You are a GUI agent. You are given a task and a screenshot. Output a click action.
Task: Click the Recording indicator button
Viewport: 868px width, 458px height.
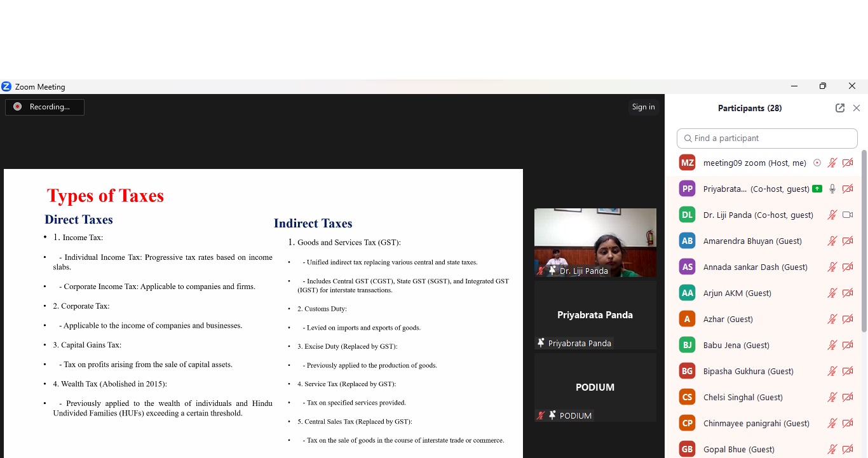[44, 107]
